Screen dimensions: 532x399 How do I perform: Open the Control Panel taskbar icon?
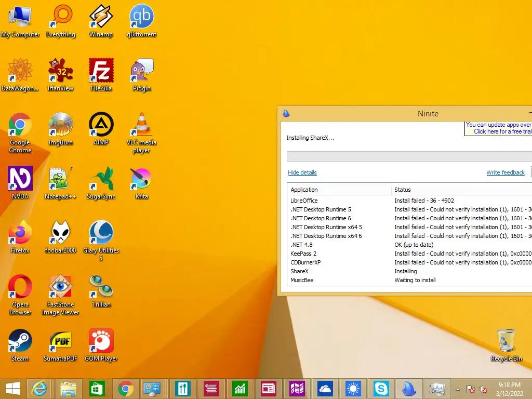click(x=152, y=389)
